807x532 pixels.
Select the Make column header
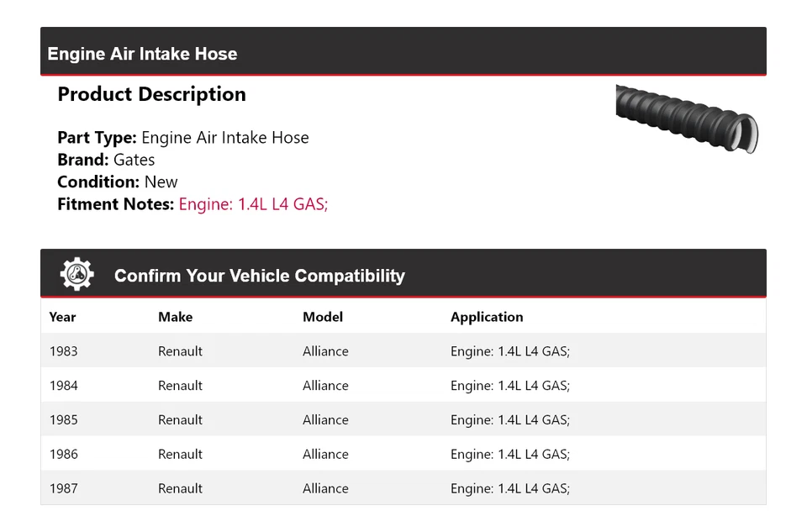coord(175,317)
